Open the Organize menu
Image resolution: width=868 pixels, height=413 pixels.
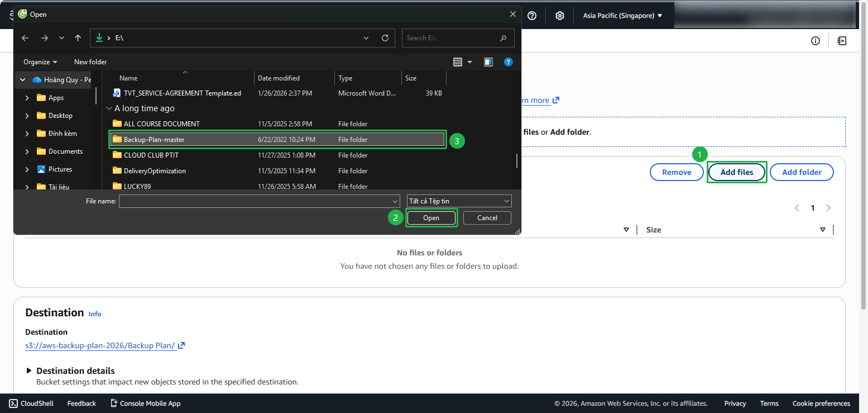click(40, 62)
